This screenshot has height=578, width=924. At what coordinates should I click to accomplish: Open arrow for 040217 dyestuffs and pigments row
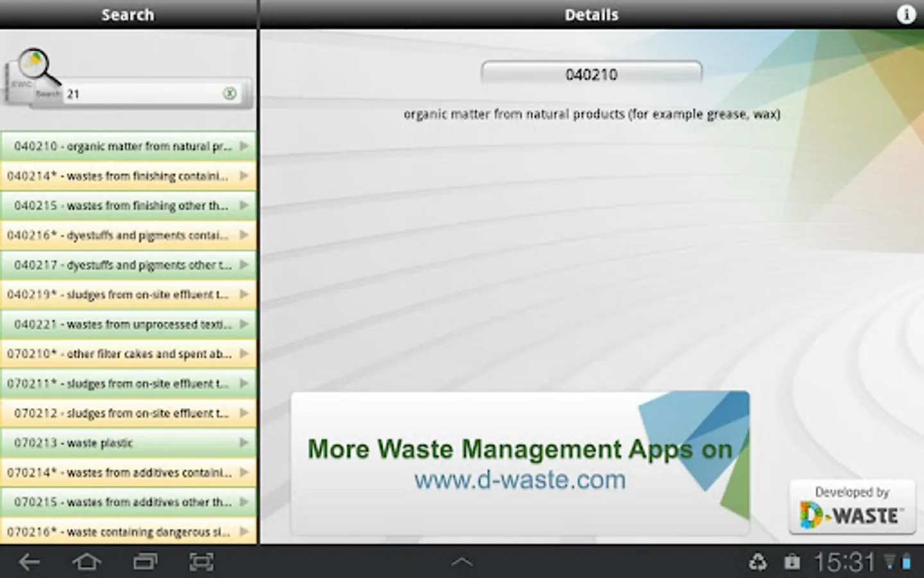pyautogui.click(x=244, y=265)
